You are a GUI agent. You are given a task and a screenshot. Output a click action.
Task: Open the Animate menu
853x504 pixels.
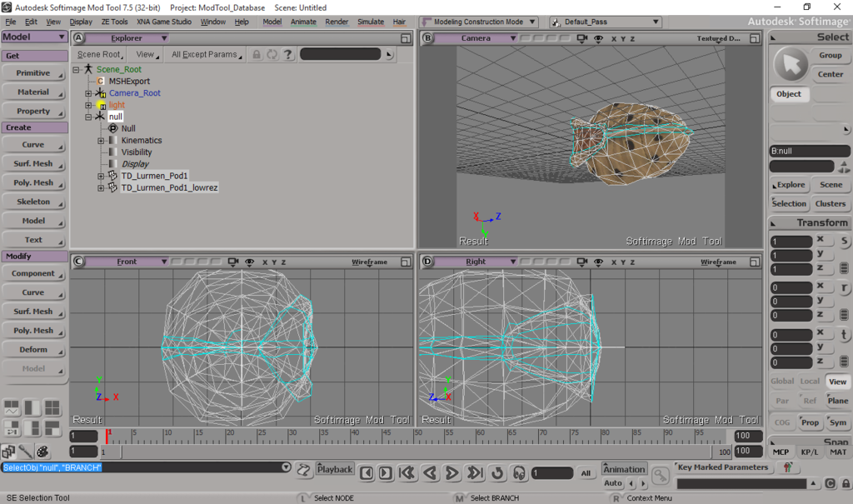click(x=303, y=22)
